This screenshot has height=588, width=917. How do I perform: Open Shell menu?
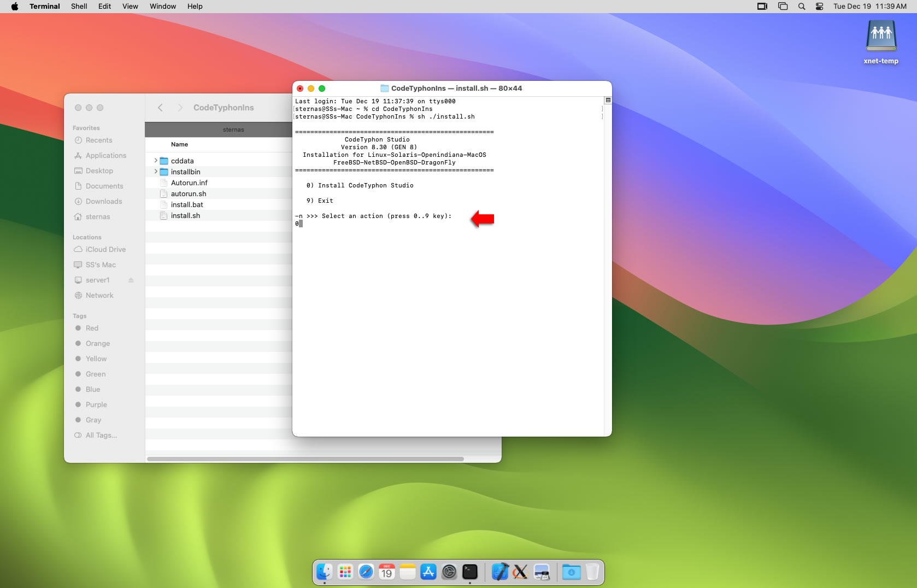point(79,7)
